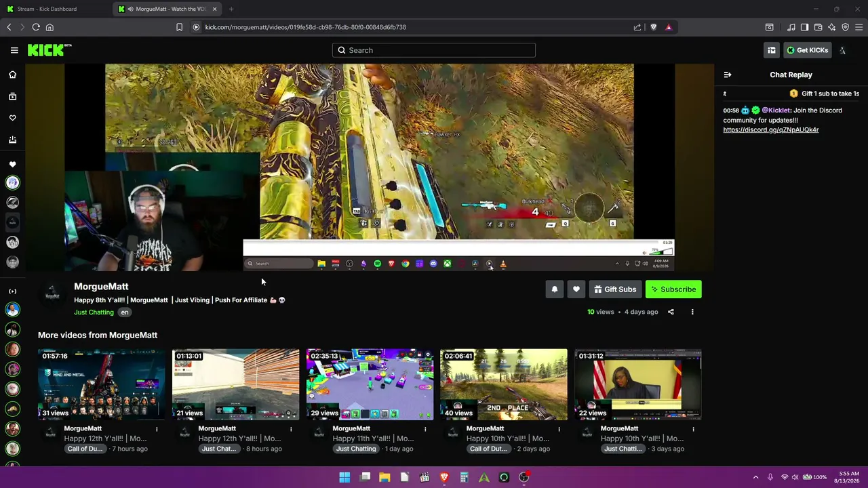Viewport: 868px width, 488px height.
Task: Click the address bar URL
Action: tap(306, 27)
